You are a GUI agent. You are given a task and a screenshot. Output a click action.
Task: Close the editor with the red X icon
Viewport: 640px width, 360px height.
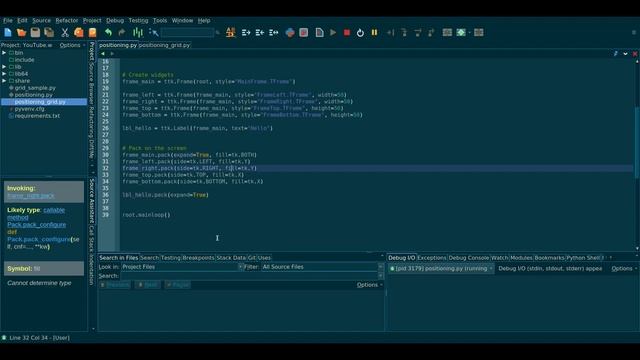(x=635, y=53)
